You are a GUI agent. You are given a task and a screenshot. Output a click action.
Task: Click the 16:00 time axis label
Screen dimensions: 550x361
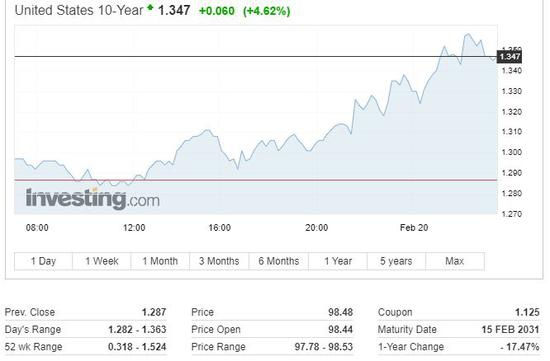(x=220, y=228)
